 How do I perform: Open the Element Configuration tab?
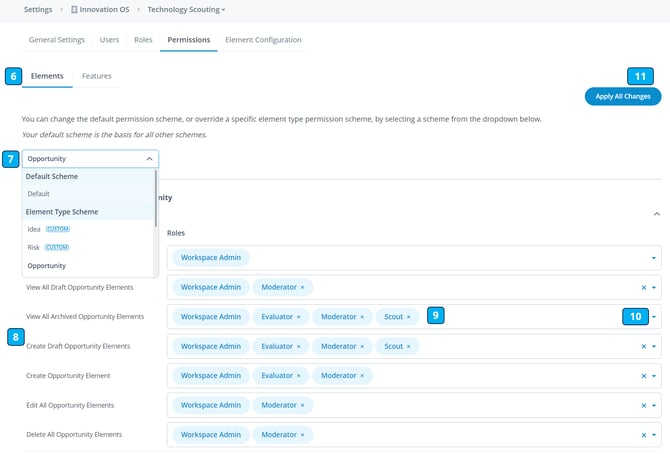click(263, 40)
